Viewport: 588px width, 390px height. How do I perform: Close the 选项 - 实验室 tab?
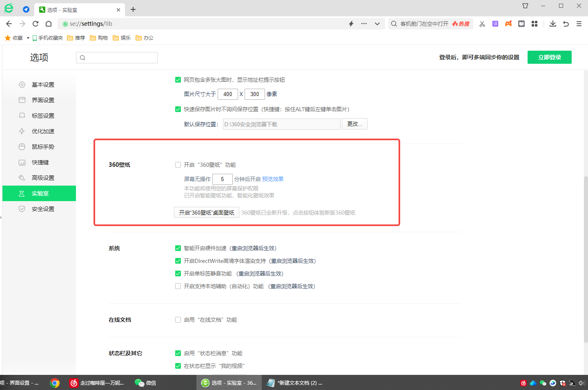(x=118, y=10)
